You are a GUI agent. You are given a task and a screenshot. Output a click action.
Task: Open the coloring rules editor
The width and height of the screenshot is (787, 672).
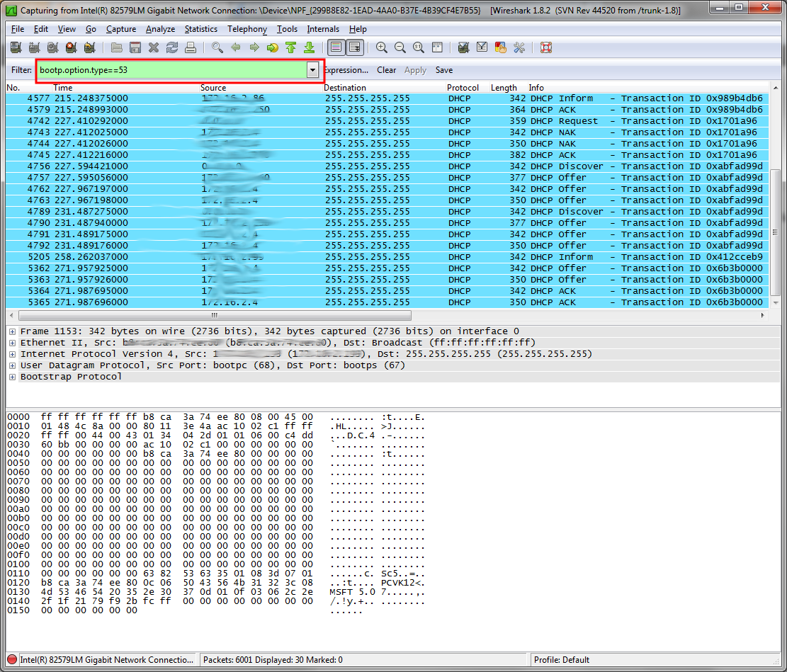click(x=501, y=47)
